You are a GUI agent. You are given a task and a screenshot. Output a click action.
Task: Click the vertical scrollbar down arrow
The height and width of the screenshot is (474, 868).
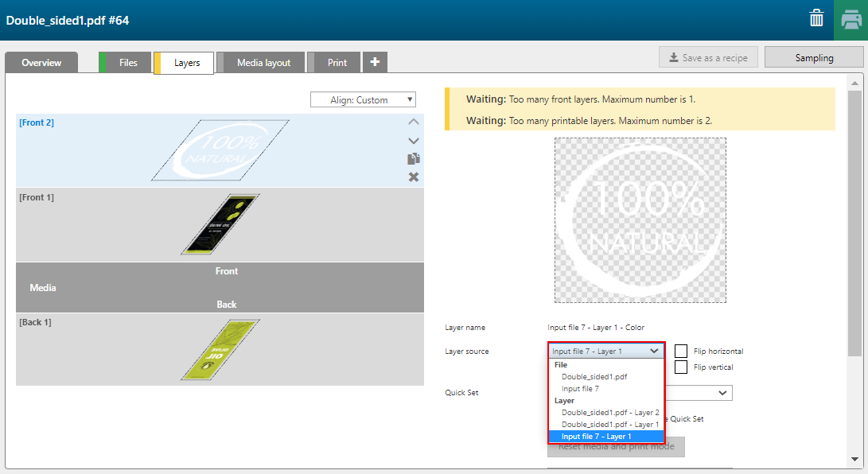coord(855,459)
